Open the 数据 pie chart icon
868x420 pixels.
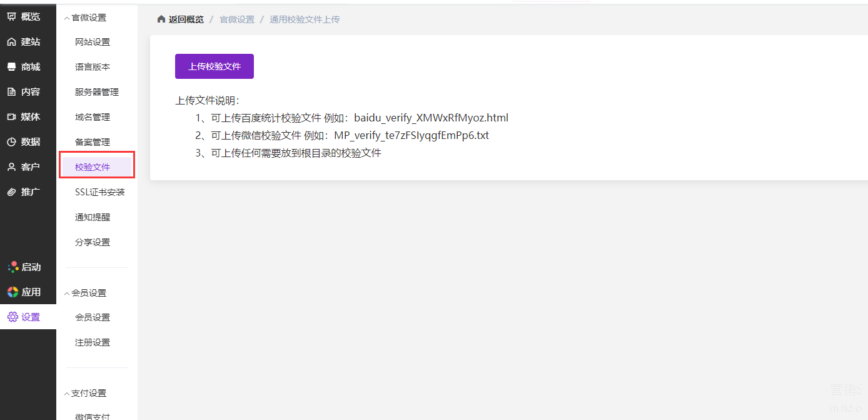coord(11,142)
